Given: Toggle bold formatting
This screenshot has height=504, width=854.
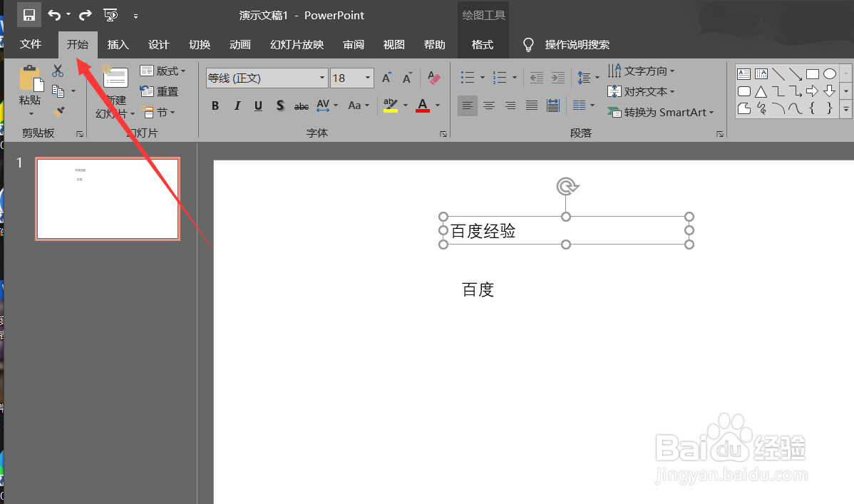Looking at the screenshot, I should (215, 106).
